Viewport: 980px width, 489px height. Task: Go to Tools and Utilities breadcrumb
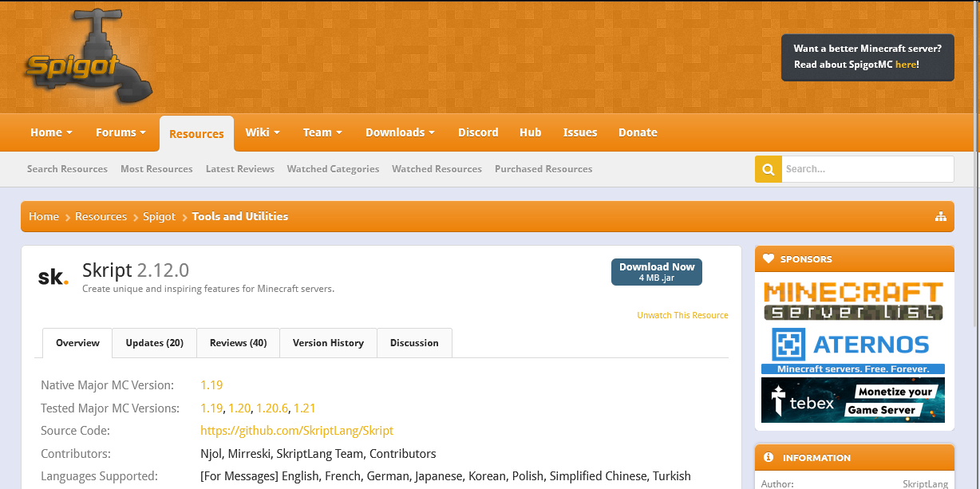point(239,217)
